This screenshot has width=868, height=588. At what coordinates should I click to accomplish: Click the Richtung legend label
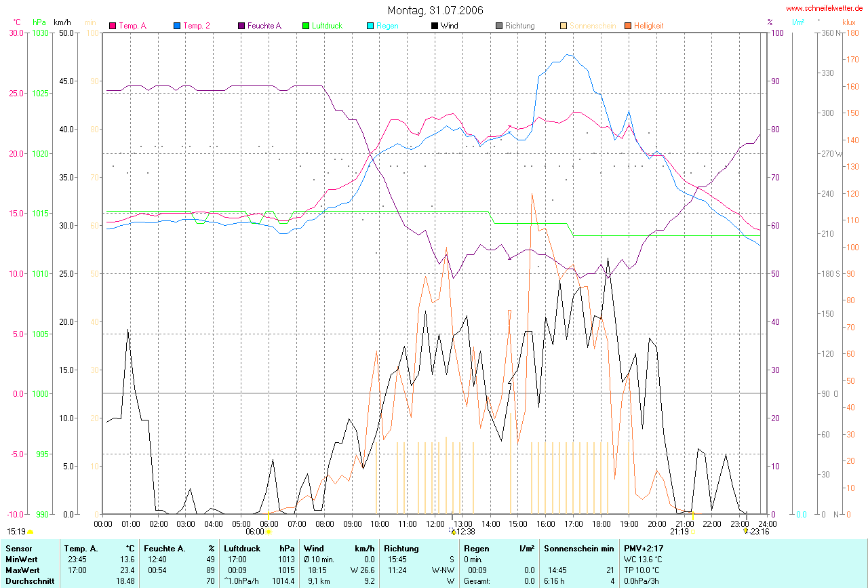520,26
